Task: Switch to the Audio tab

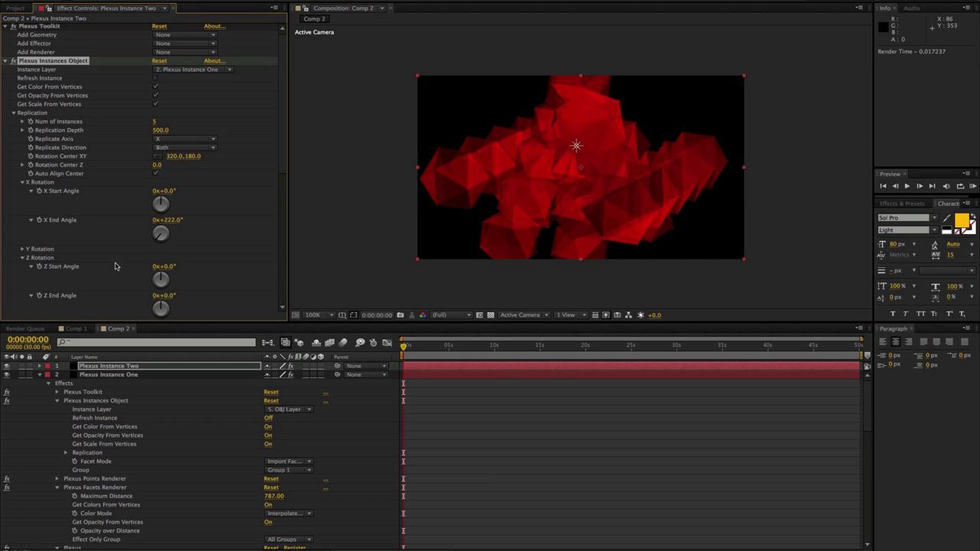Action: 911,8
